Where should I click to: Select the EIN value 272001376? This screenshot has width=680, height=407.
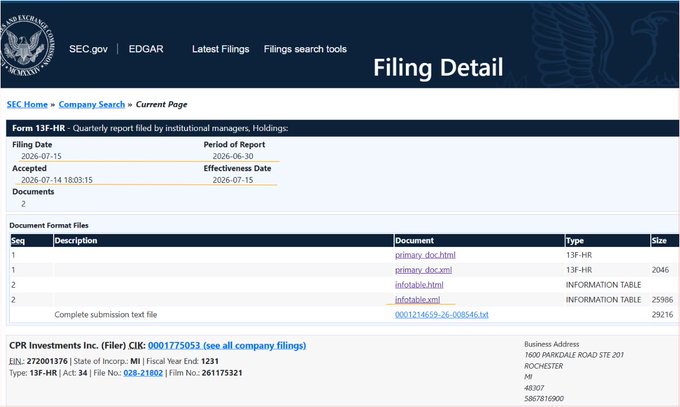click(x=47, y=361)
